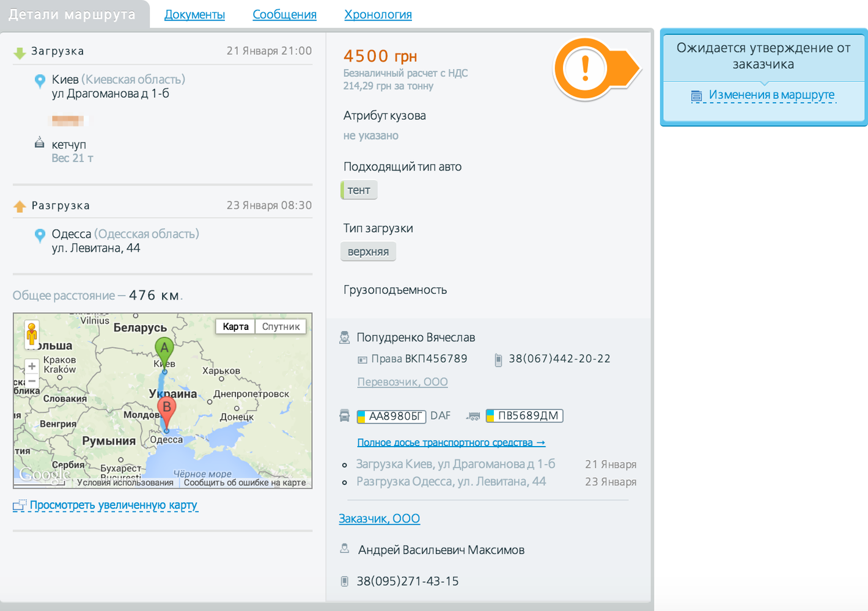Image resolution: width=868 pixels, height=611 pixels.
Task: Open Изменения в маршруте link
Action: point(771,95)
